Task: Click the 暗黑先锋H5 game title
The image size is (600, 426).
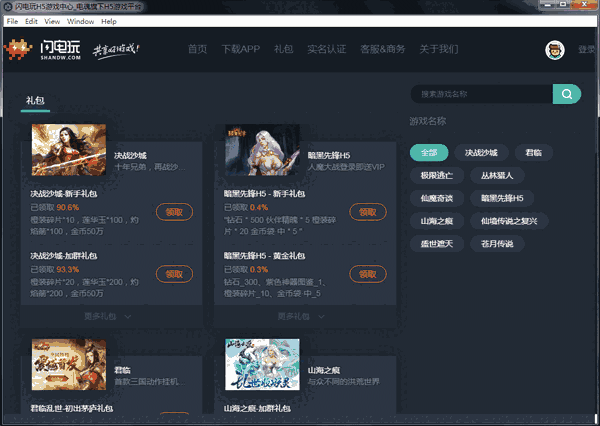Action: click(329, 155)
